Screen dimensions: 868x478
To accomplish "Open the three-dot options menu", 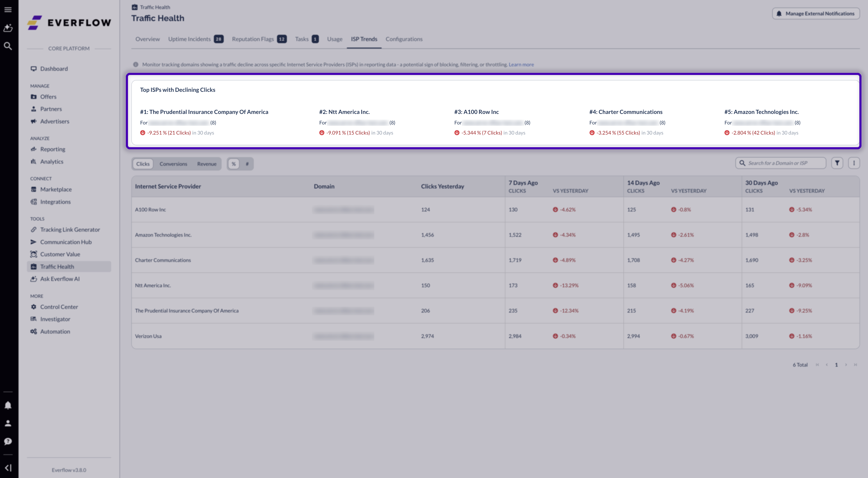I will (854, 163).
